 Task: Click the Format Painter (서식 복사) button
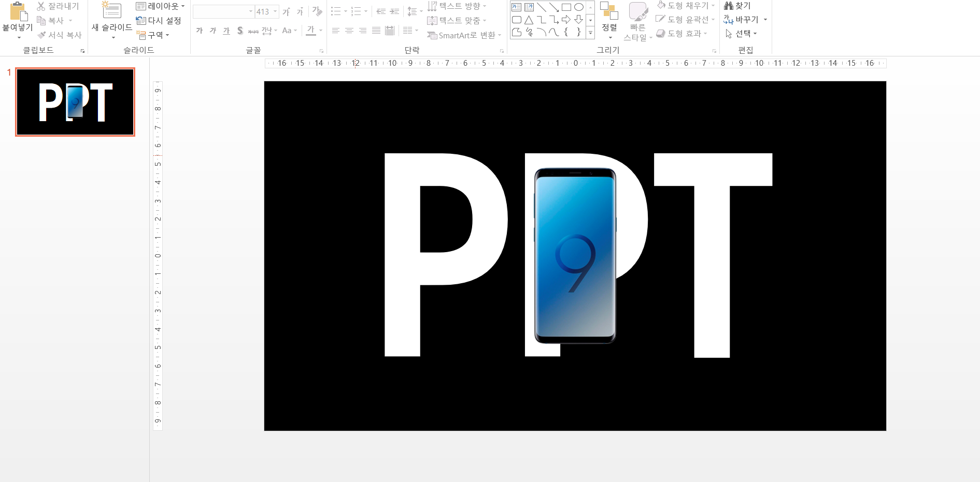[x=60, y=35]
